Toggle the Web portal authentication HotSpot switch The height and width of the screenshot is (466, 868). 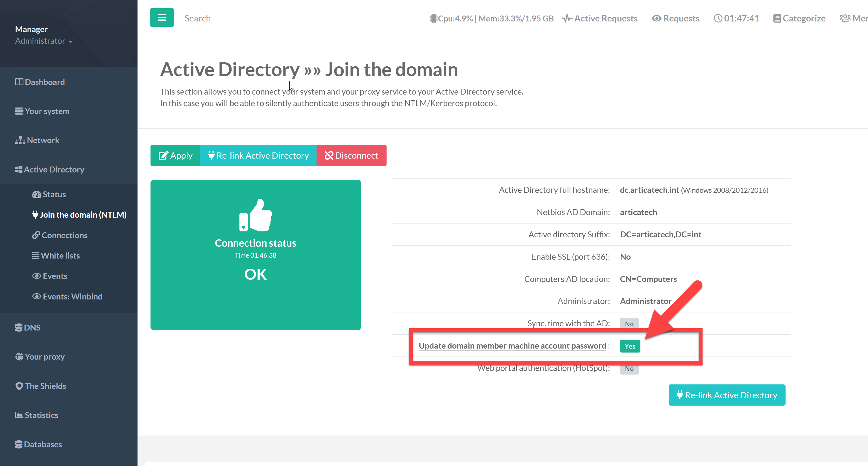point(629,368)
